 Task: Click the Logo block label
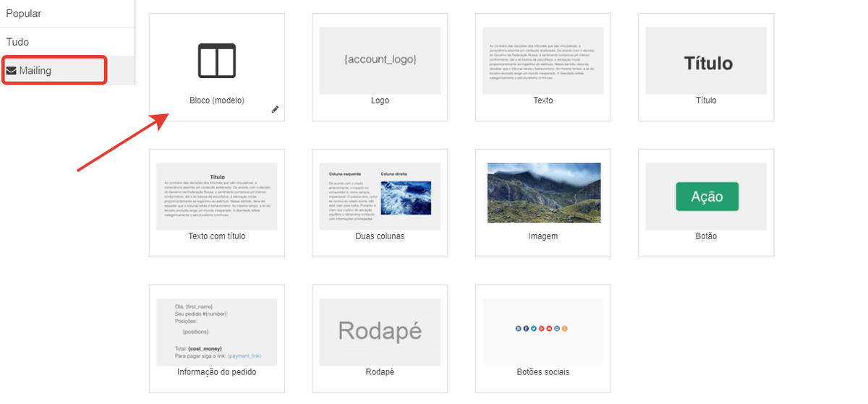(380, 100)
